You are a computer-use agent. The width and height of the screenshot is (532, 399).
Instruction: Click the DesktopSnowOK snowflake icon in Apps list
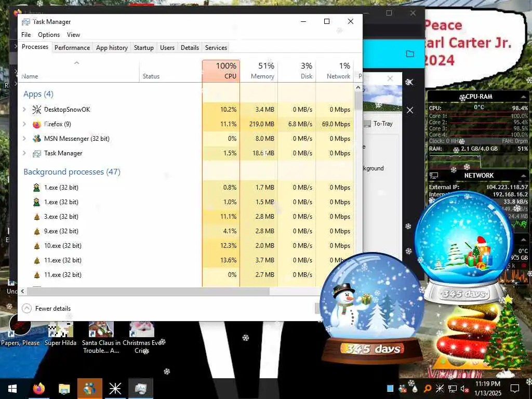[37, 109]
